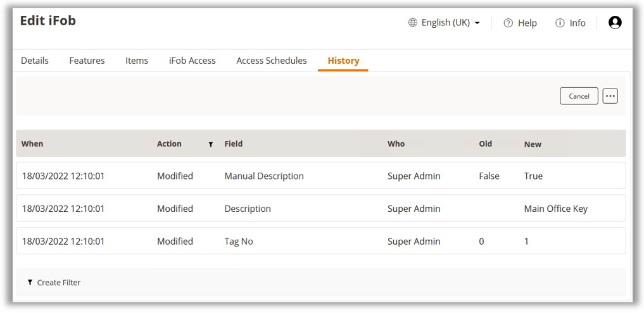Open the Access Schedules tab
This screenshot has height=313, width=644.
point(271,61)
